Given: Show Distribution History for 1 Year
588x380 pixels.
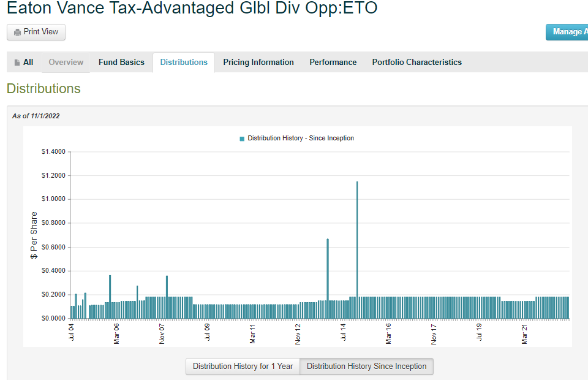Looking at the screenshot, I should [x=243, y=366].
